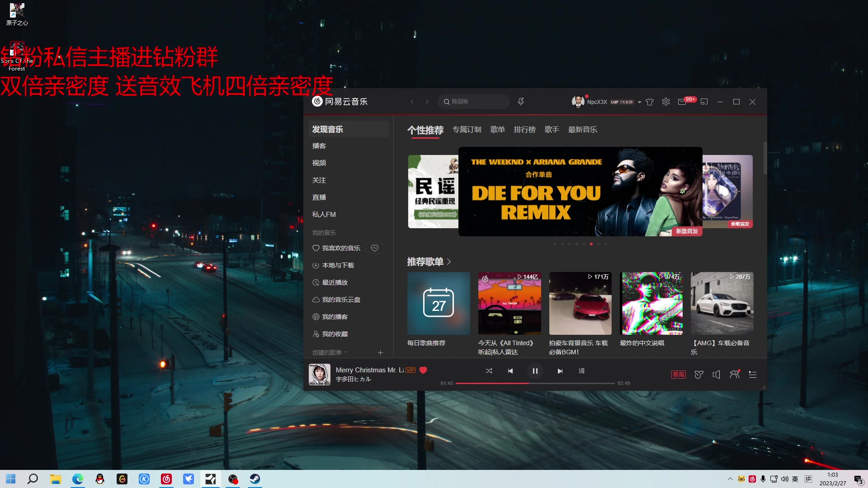Click the 极高 sound quality button
Image resolution: width=868 pixels, height=488 pixels.
[x=678, y=375]
